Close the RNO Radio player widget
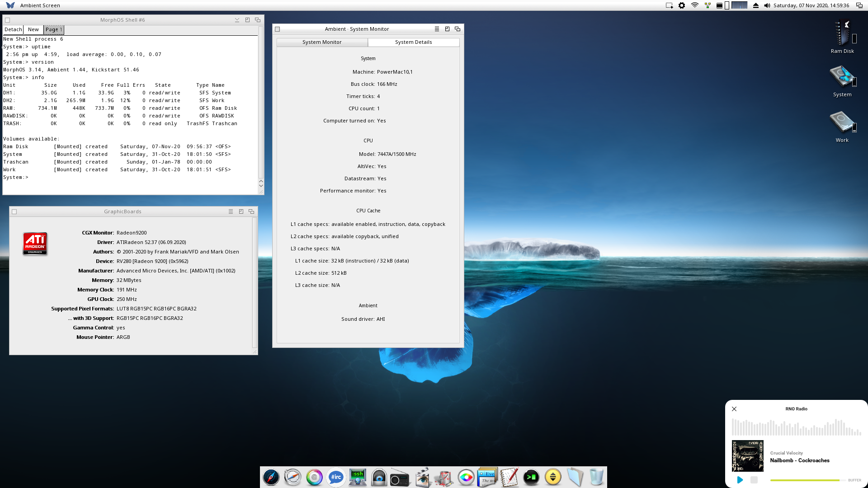This screenshot has height=488, width=868. tap(734, 409)
